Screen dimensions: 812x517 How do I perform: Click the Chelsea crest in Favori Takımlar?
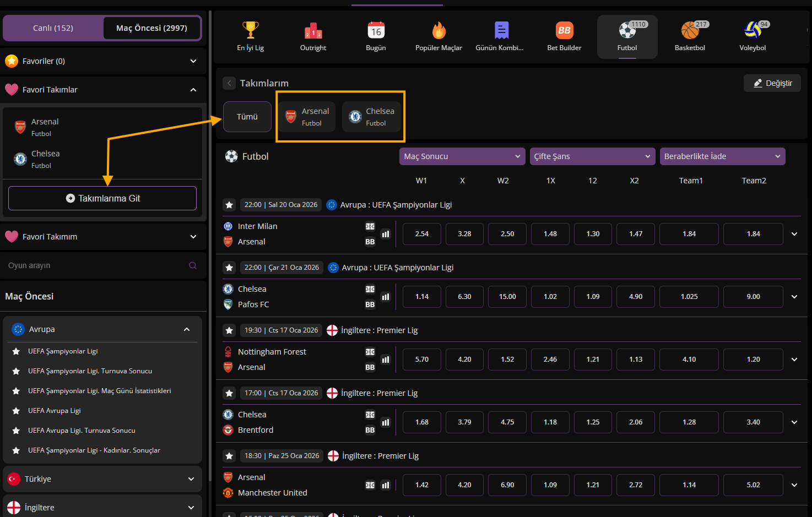(x=20, y=159)
